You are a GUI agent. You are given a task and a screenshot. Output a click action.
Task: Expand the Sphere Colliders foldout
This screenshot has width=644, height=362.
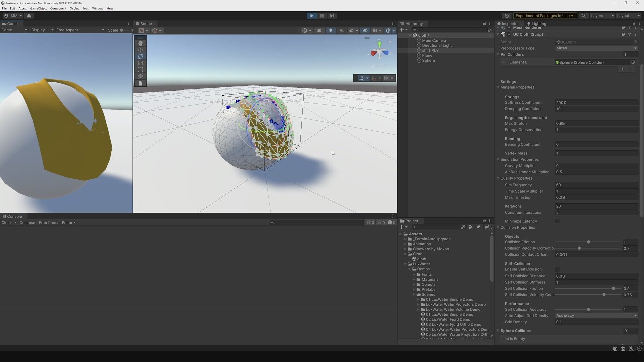(499, 331)
